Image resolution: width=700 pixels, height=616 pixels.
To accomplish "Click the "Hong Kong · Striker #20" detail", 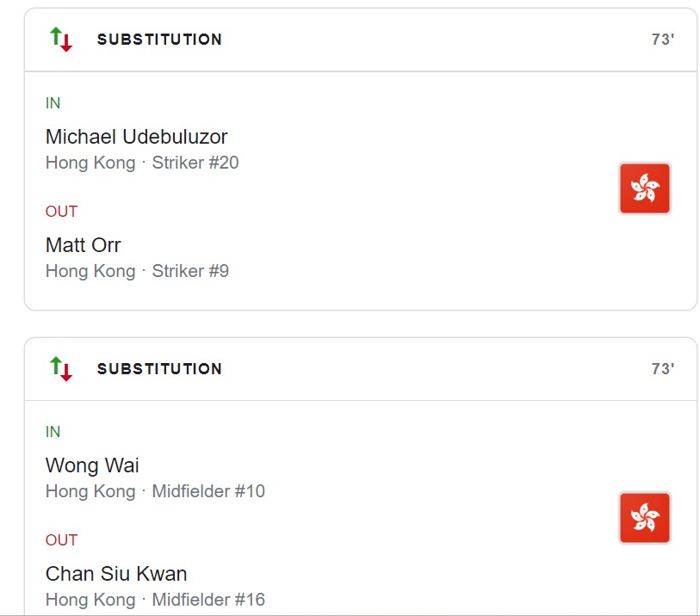I will [x=142, y=163].
